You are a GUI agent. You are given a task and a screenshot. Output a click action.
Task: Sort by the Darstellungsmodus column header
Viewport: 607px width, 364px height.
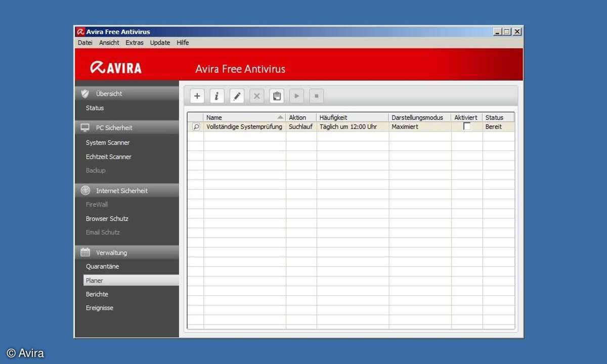(420, 117)
